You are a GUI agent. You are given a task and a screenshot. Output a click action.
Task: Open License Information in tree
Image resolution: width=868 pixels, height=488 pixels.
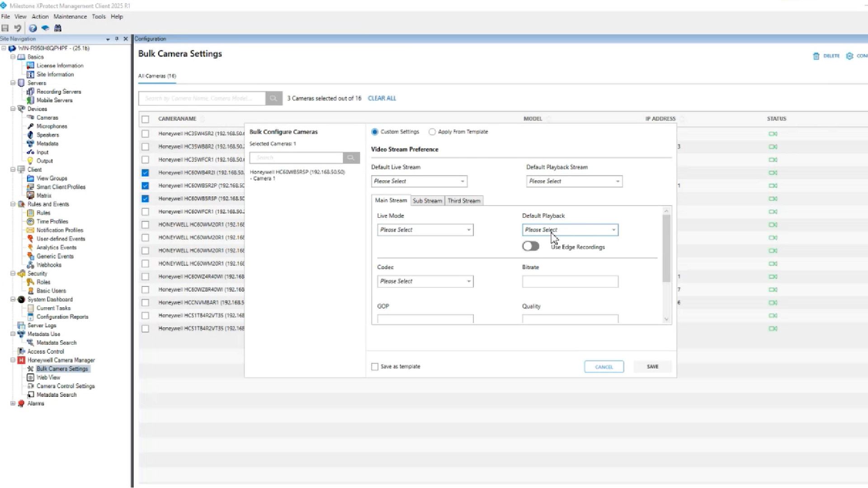click(60, 66)
